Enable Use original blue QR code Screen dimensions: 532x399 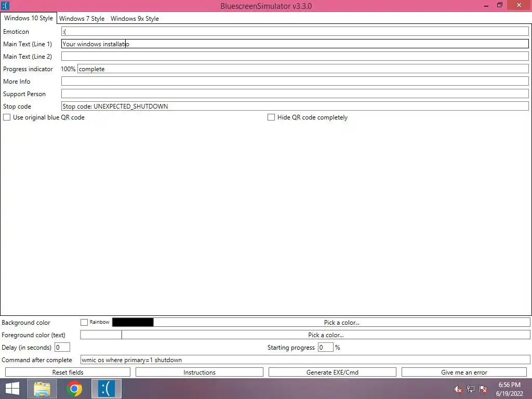7,117
